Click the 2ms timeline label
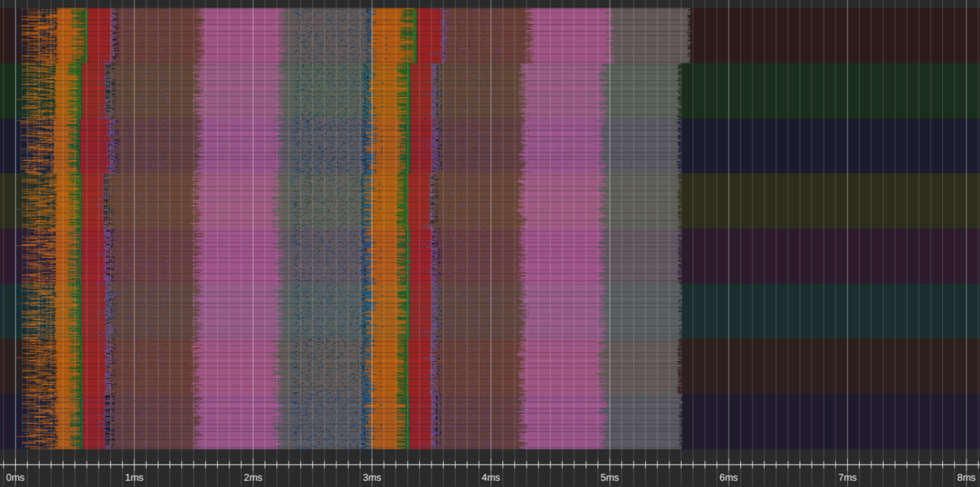Image resolution: width=980 pixels, height=487 pixels. point(253,477)
